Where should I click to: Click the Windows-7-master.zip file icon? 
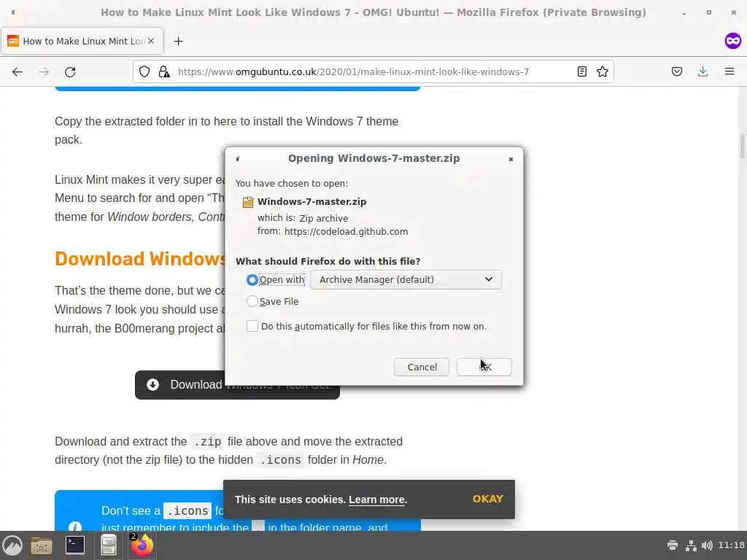pos(248,202)
